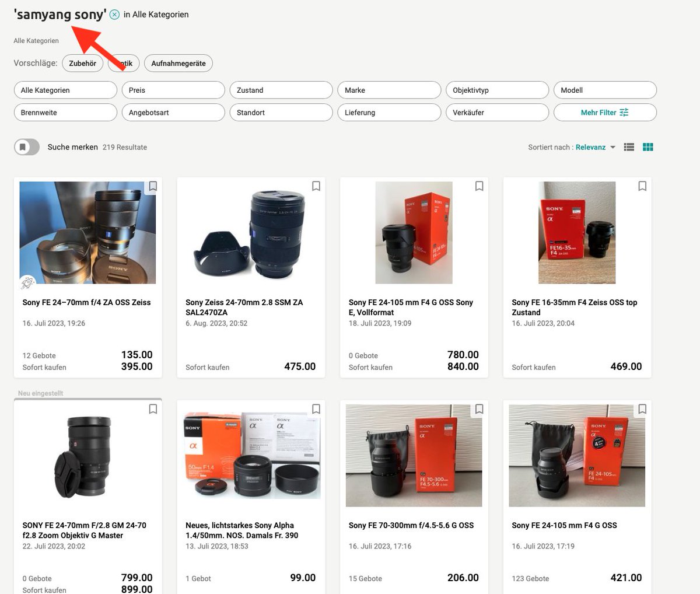
Task: Click the rocket promoted badge on first listing
Action: [x=27, y=282]
